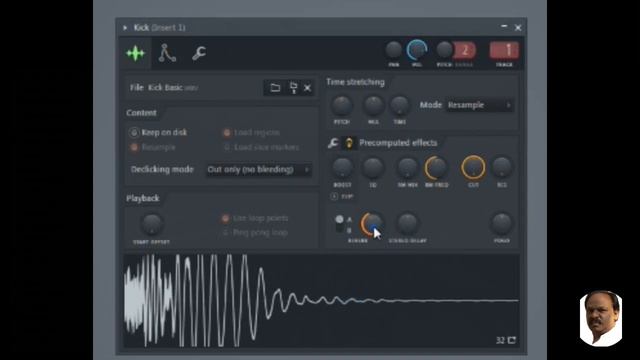Toggle Keep on disk option
The height and width of the screenshot is (360, 640).
133,132
